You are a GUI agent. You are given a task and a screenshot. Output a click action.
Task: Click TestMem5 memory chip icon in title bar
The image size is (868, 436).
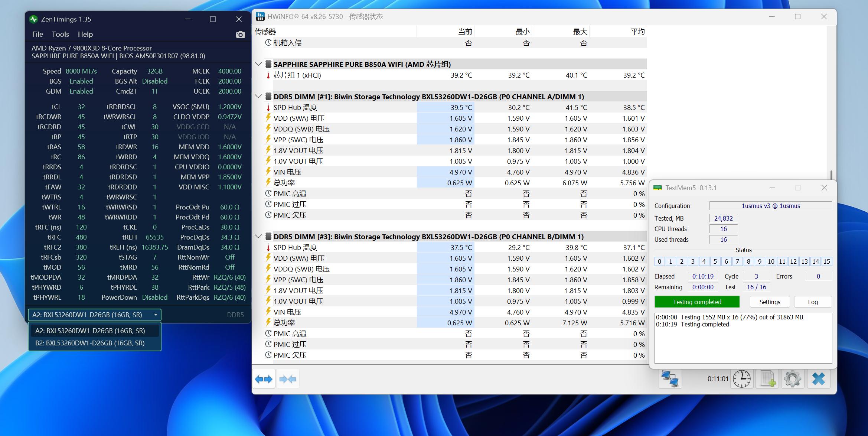click(658, 188)
